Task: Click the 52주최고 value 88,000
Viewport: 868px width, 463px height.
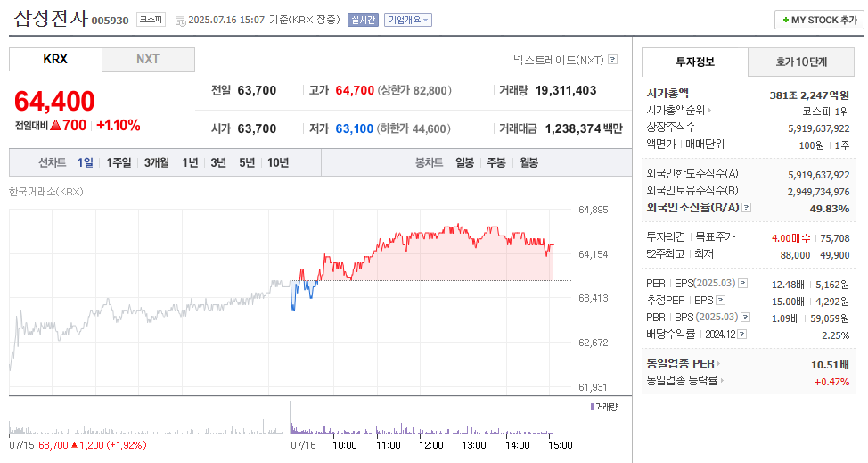Action: coord(795,255)
